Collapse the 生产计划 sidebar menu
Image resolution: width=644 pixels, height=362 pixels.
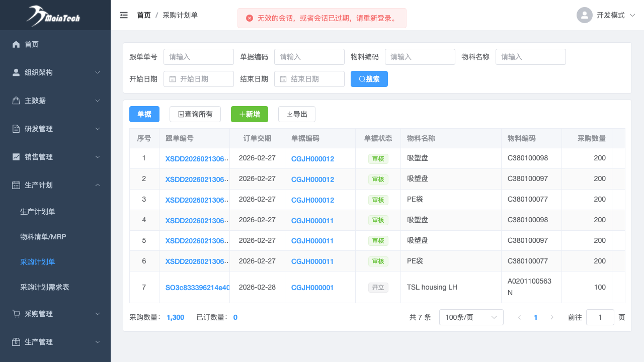pyautogui.click(x=55, y=185)
